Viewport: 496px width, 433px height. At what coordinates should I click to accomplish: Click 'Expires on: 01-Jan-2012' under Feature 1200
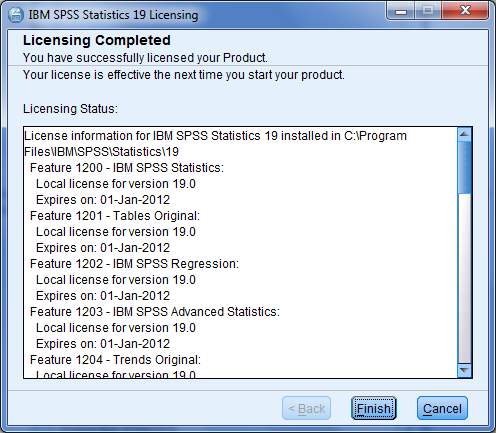pos(103,200)
